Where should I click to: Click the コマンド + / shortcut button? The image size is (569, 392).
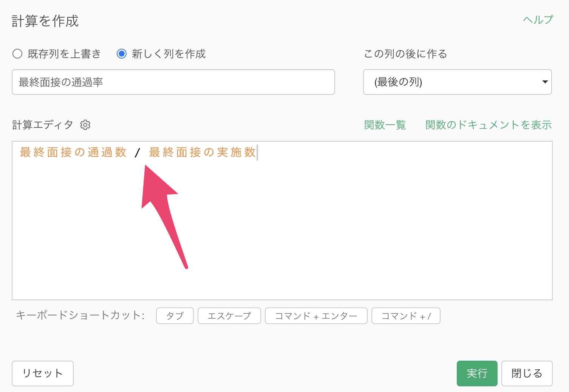click(x=406, y=316)
